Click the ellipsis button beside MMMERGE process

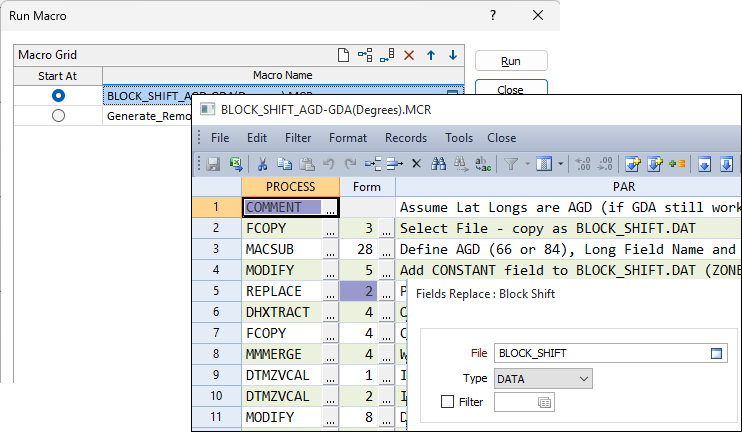[x=330, y=354]
